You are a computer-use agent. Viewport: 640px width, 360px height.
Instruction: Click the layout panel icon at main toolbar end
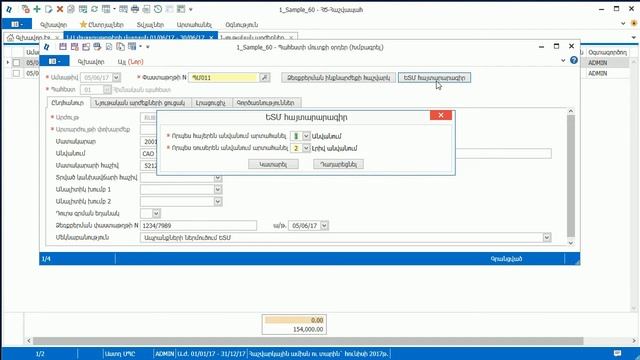(x=181, y=9)
